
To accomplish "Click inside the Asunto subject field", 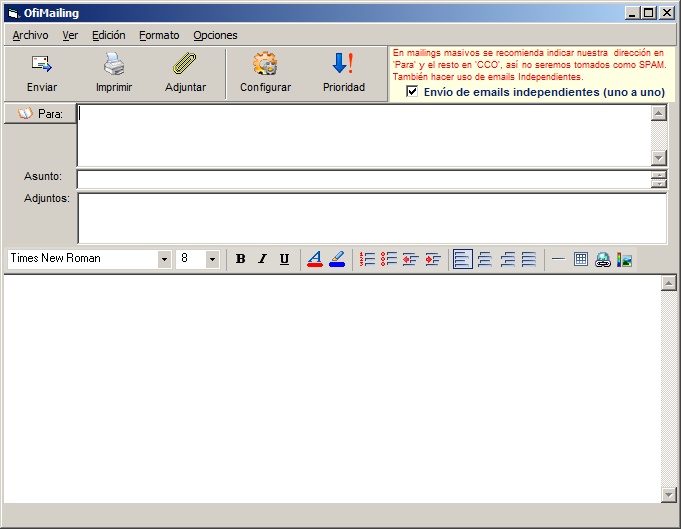I will (364, 179).
